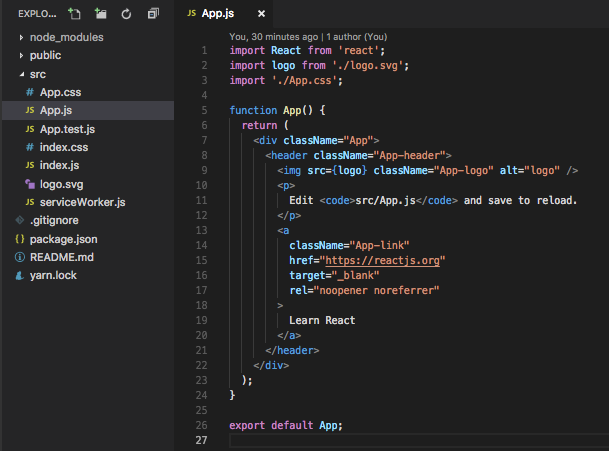Click the {logo} src expression
The height and width of the screenshot is (451, 609).
pyautogui.click(x=350, y=171)
